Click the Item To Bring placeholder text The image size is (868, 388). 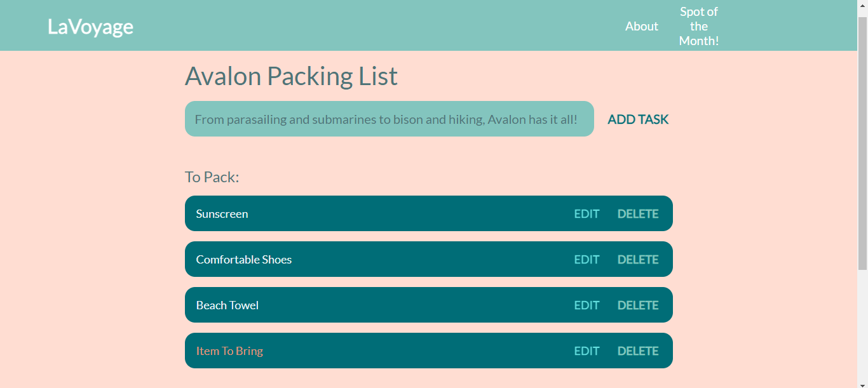[229, 351]
